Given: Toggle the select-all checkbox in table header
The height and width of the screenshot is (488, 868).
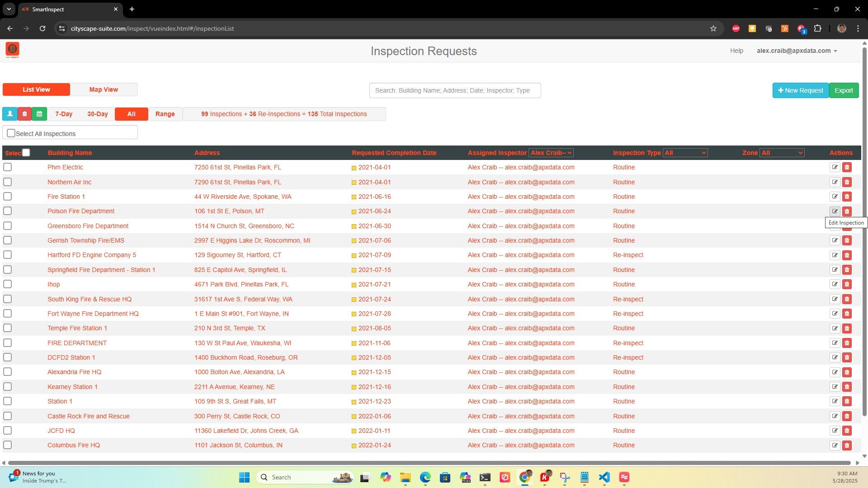Looking at the screenshot, I should coord(26,153).
